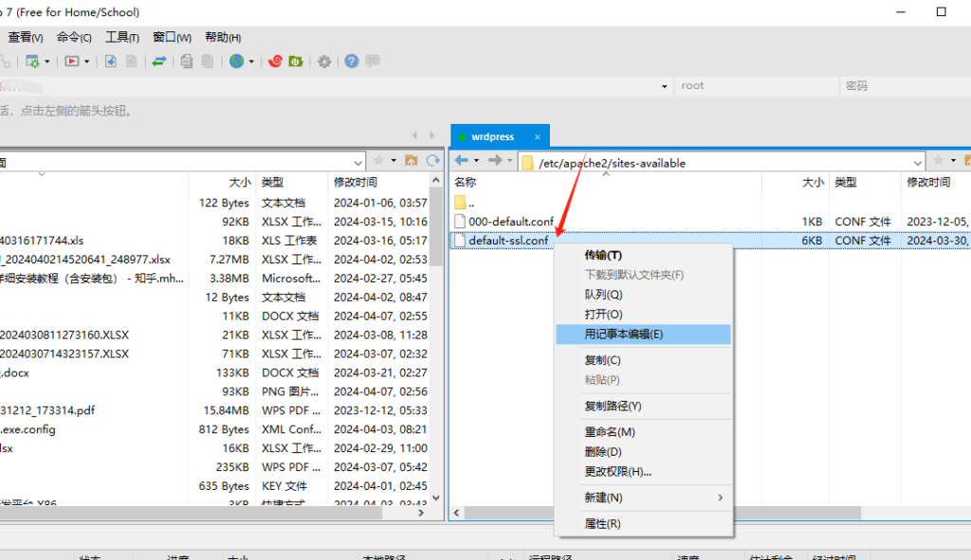971x560 pixels.
Task: Open dropdown arrow beside the globe icon
Action: tap(251, 62)
